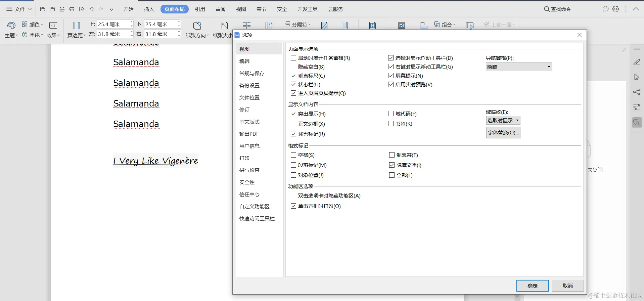Click the page border icon in ribbon

tap(345, 25)
